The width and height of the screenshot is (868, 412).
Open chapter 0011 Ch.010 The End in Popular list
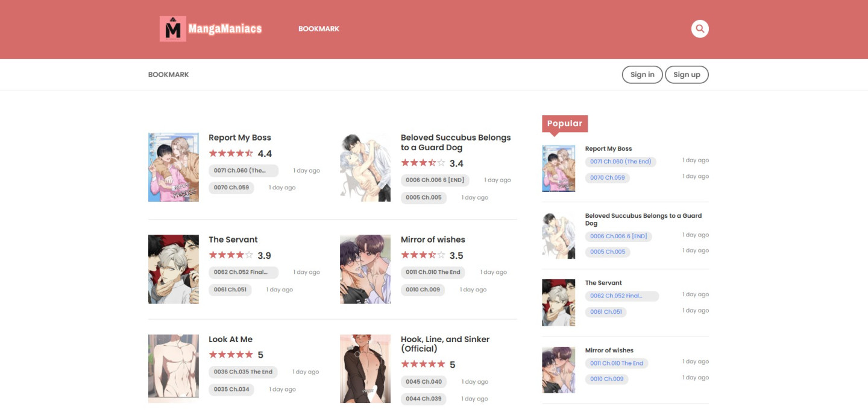[x=616, y=363]
